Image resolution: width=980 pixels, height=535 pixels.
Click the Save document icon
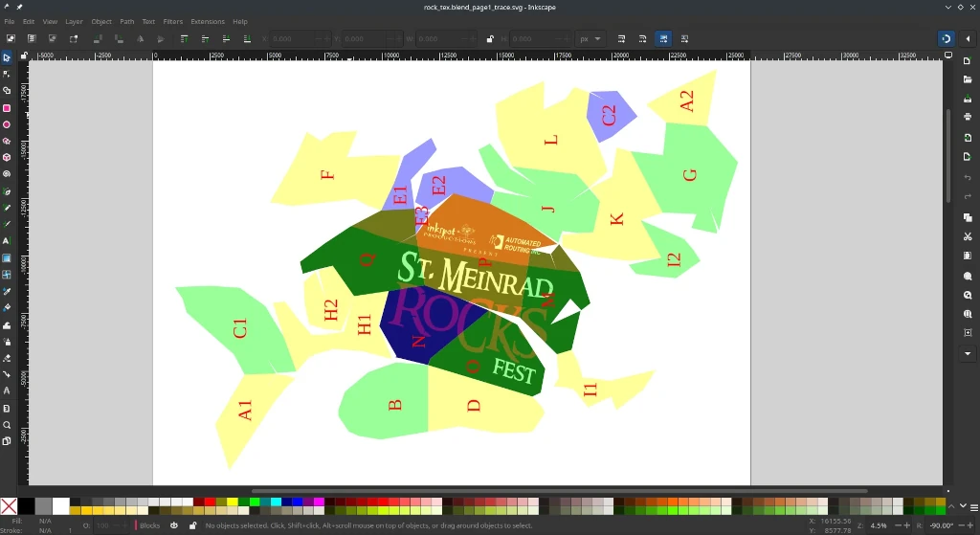[968, 99]
